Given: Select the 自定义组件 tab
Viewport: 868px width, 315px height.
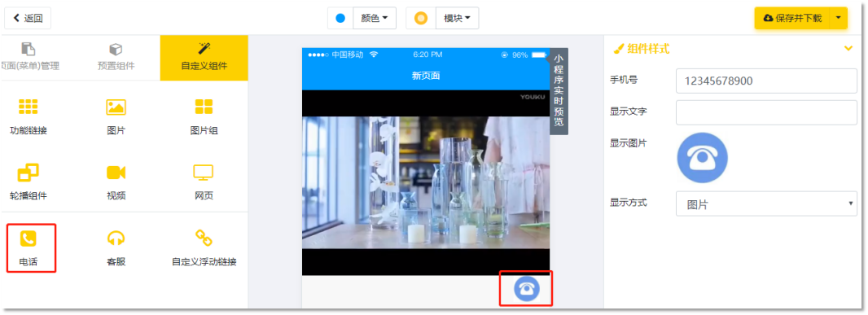Looking at the screenshot, I should (204, 58).
